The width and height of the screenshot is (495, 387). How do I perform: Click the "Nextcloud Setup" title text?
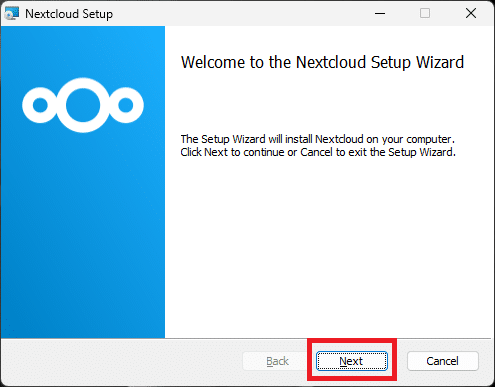[x=69, y=14]
